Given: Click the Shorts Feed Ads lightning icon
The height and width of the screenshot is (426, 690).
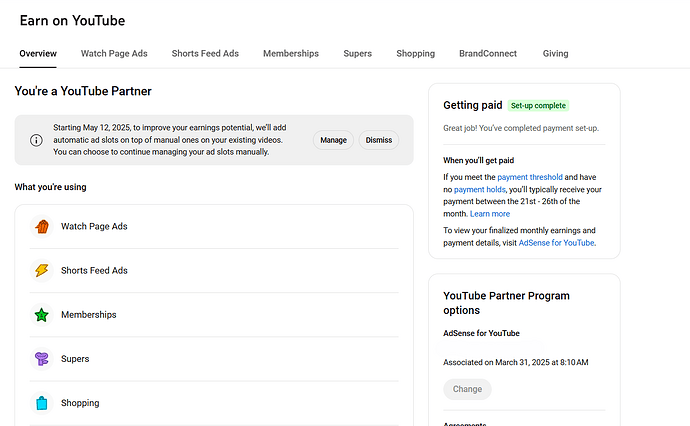Looking at the screenshot, I should pyautogui.click(x=42, y=271).
